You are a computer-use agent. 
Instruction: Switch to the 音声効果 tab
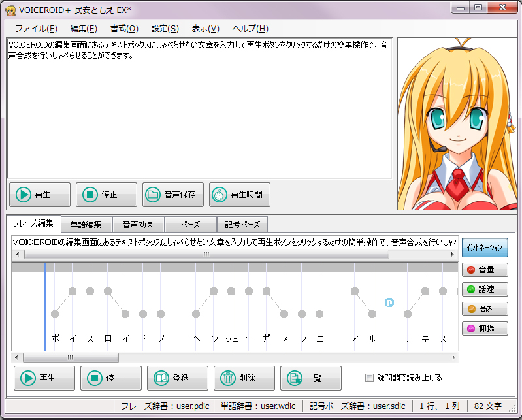click(138, 225)
